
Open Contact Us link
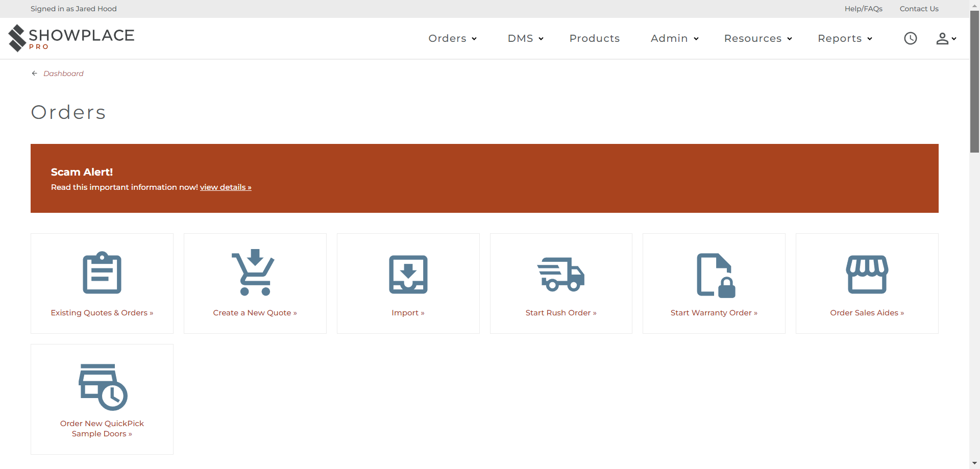point(919,9)
